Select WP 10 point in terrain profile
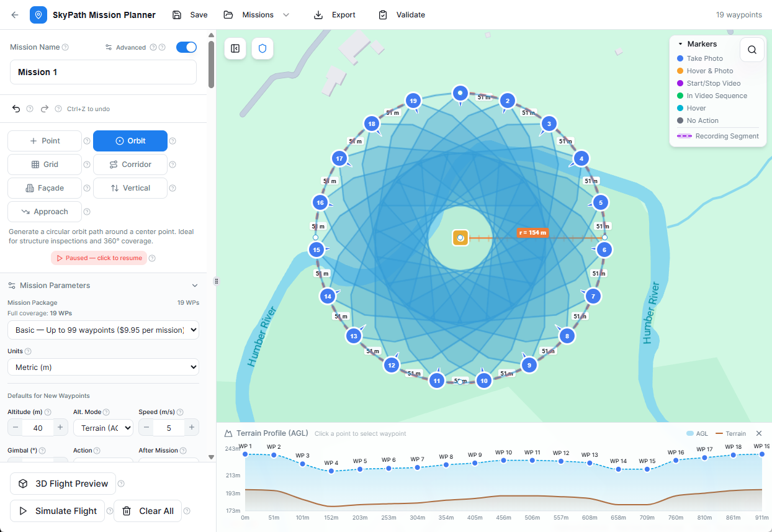 [503, 461]
